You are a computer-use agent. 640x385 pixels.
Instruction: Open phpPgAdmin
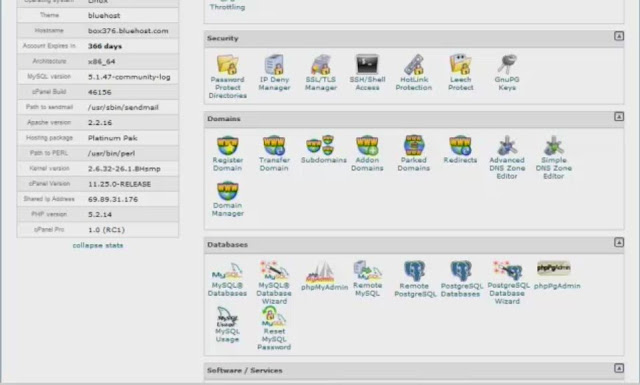click(x=557, y=276)
